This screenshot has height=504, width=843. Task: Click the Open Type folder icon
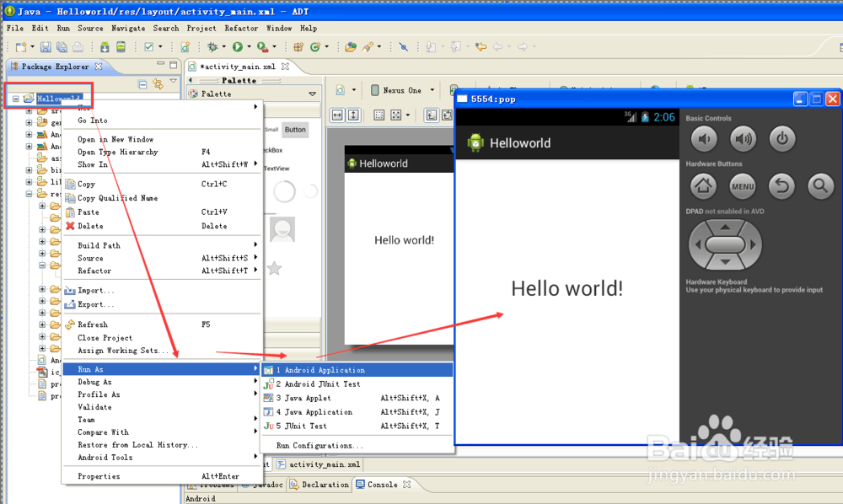click(x=351, y=47)
